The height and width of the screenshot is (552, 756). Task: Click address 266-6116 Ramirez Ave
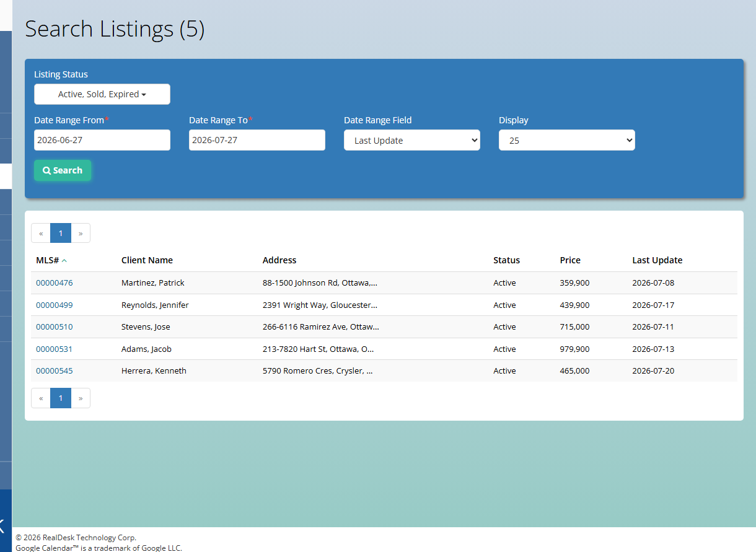point(321,326)
